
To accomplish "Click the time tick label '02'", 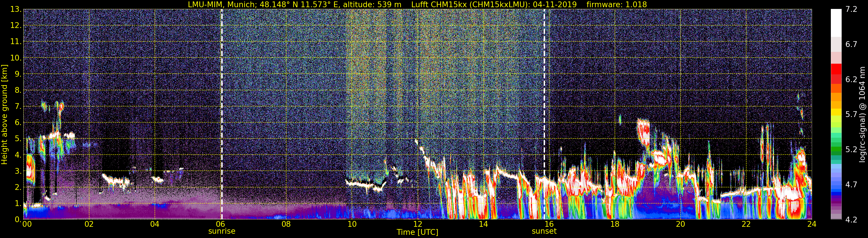I will tap(89, 224).
